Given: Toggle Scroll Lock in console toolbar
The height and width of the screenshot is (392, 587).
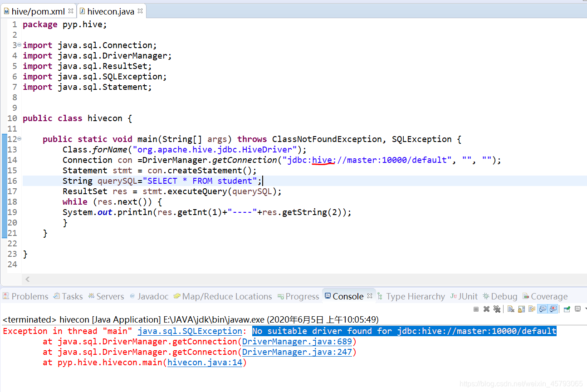Looking at the screenshot, I should 521,309.
